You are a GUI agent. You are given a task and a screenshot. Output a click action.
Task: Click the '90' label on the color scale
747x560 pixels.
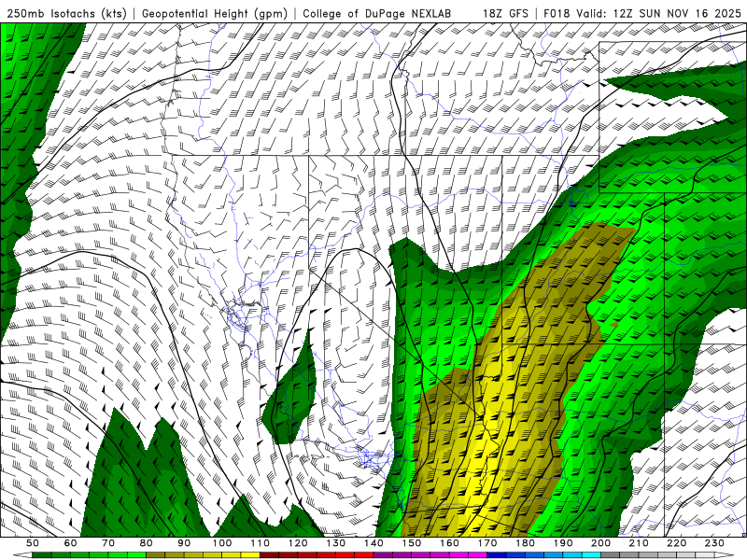184,543
